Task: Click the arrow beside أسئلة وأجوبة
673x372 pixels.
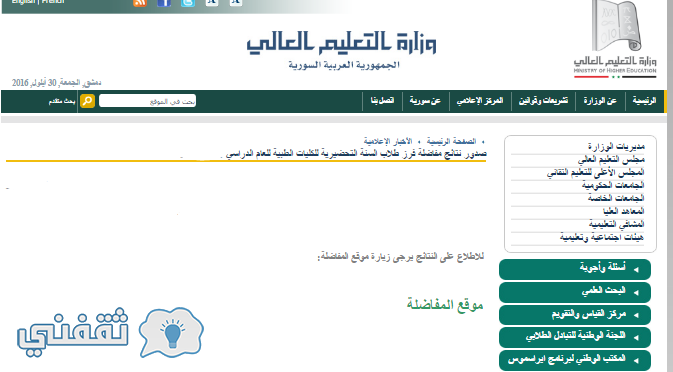Action: [x=636, y=269]
